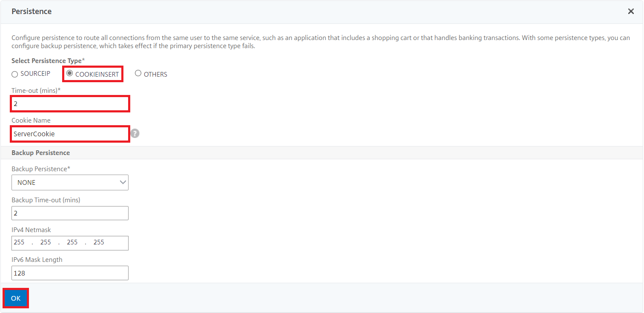
Task: Click the Select Persistence Type label
Action: 48,61
